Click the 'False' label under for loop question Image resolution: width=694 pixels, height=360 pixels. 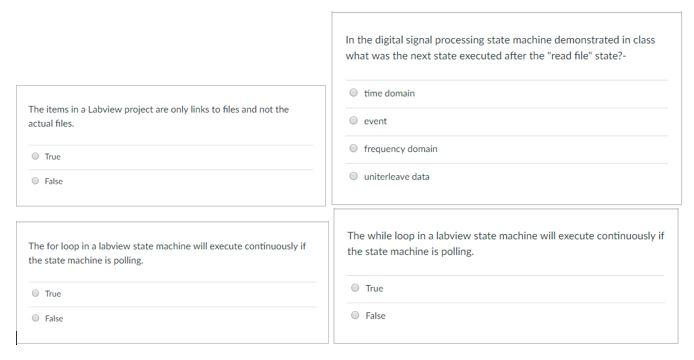[x=54, y=319]
